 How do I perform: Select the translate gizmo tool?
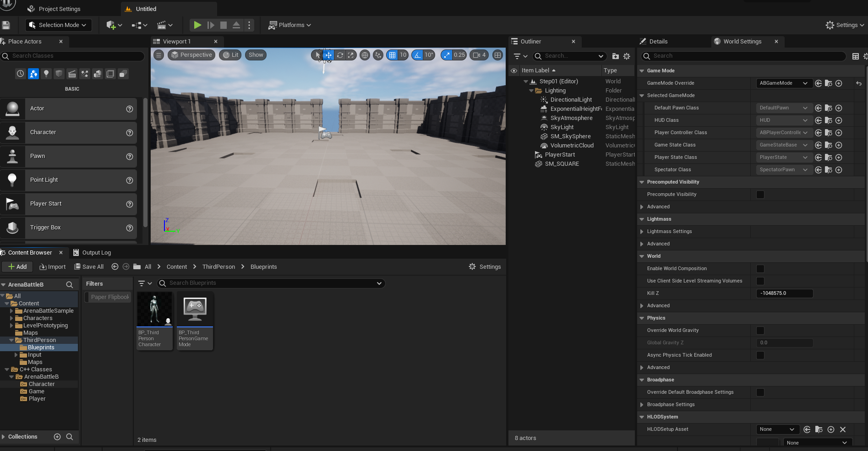point(328,55)
